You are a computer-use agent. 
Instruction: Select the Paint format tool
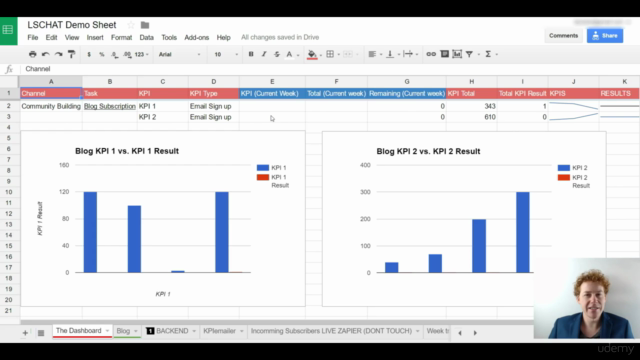point(71,54)
